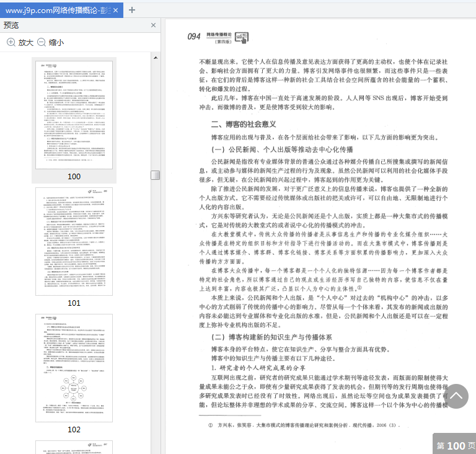
Task: Open the partially visible thumbnail below 102
Action: coord(74,447)
